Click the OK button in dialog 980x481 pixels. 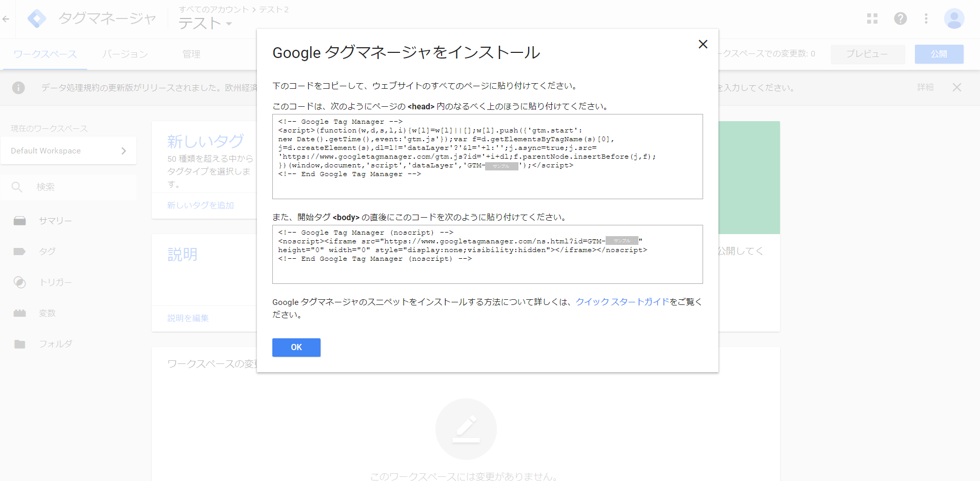pyautogui.click(x=296, y=348)
